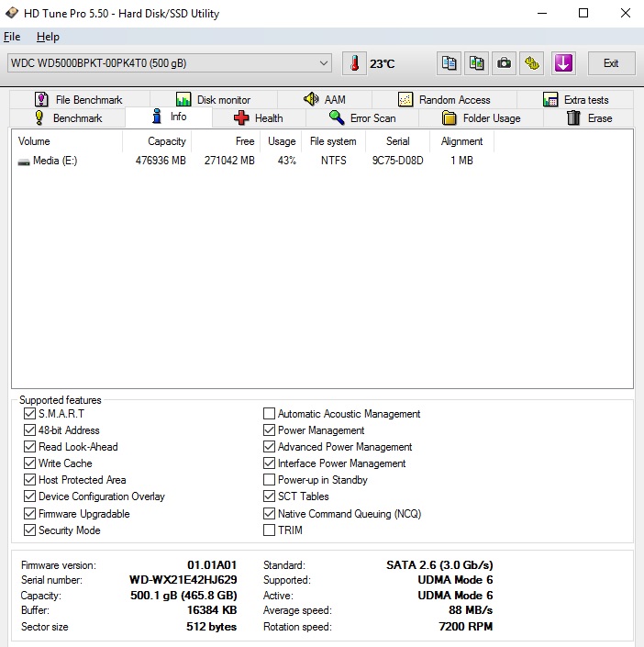This screenshot has width=644, height=647.
Task: Open the Health tab
Action: point(259,118)
